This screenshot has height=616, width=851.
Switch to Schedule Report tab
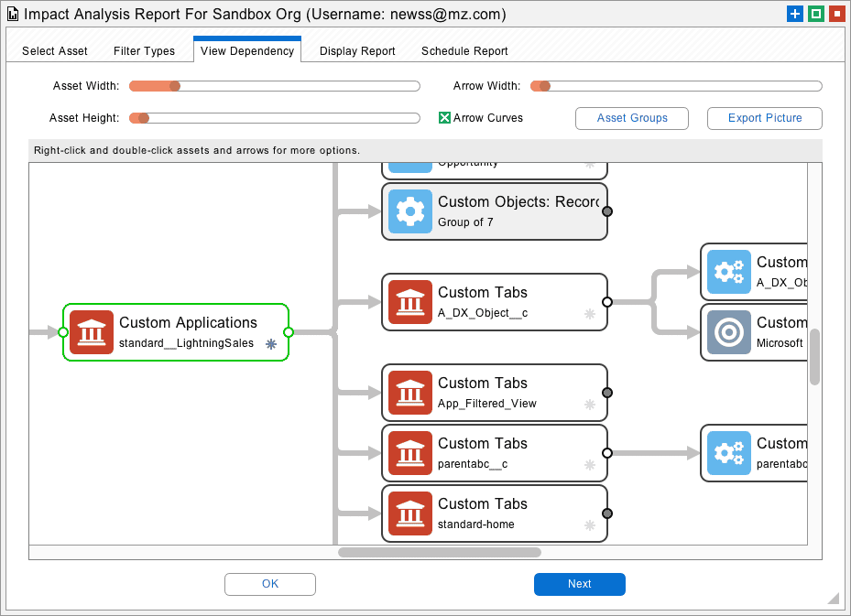464,51
